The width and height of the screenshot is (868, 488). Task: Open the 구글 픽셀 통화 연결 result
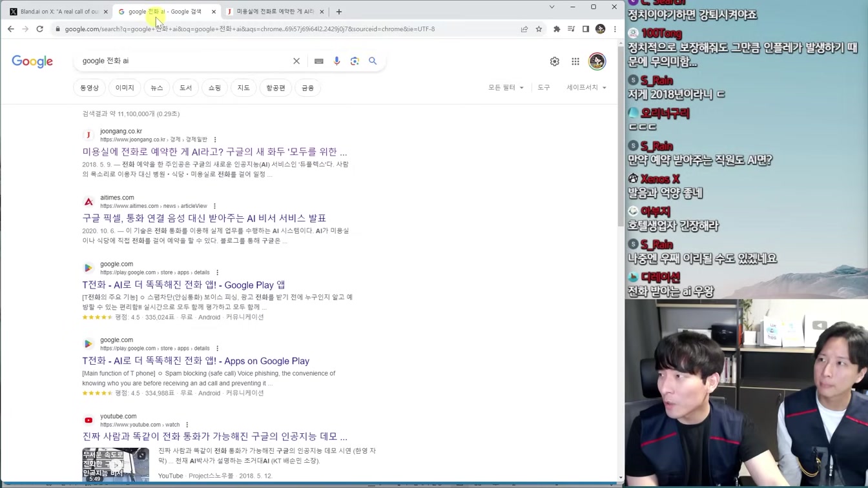pos(204,218)
